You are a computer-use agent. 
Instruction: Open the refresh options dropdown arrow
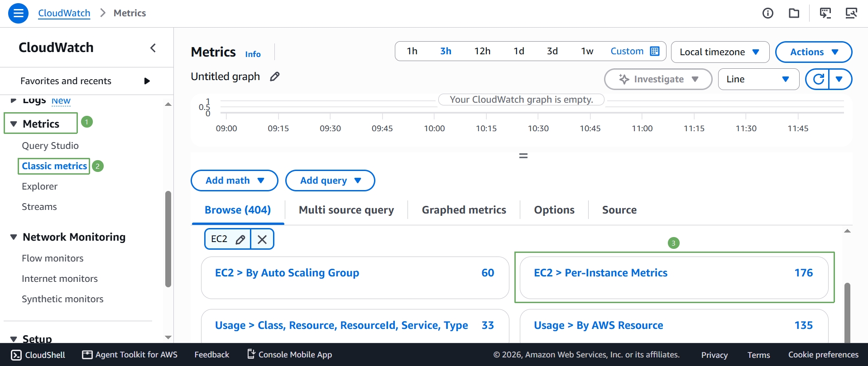click(x=840, y=79)
